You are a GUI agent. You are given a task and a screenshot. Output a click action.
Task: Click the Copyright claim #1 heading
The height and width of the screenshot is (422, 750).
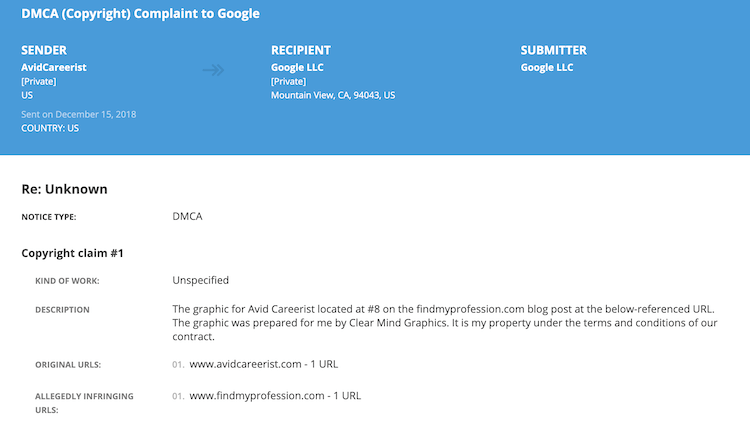click(72, 253)
